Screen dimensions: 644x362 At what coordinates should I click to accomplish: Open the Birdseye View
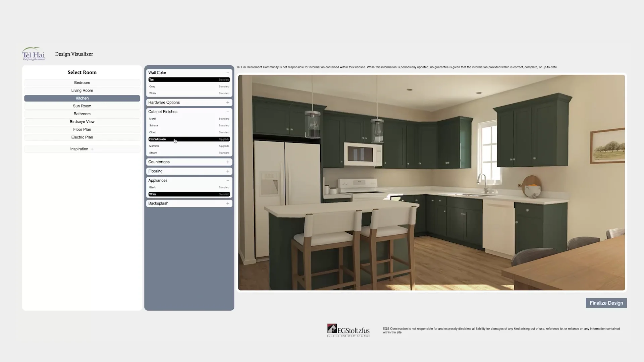(82, 121)
